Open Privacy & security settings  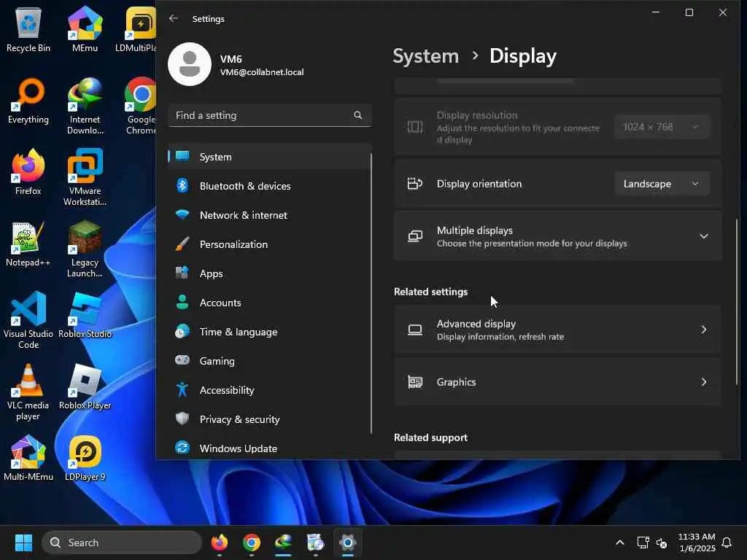[x=270, y=419]
